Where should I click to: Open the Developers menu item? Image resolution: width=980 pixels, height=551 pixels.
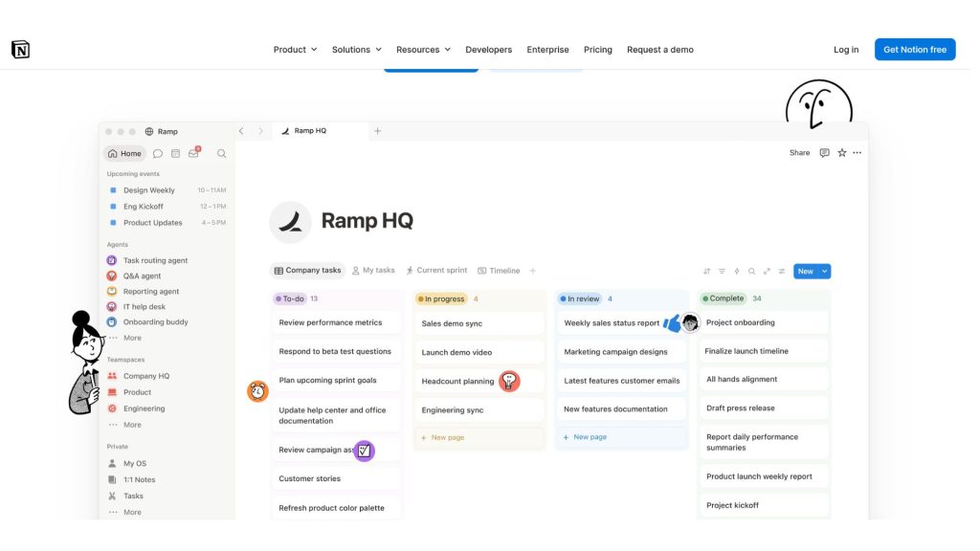(x=489, y=50)
